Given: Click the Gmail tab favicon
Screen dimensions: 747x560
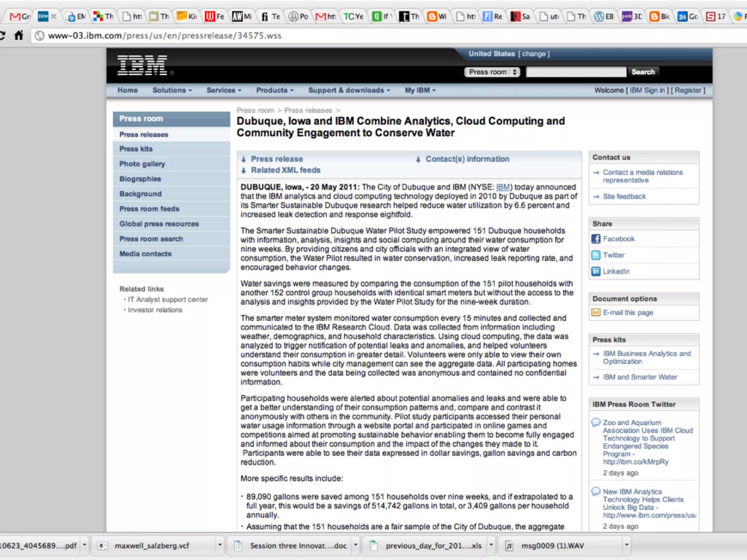Looking at the screenshot, I should click(15, 16).
